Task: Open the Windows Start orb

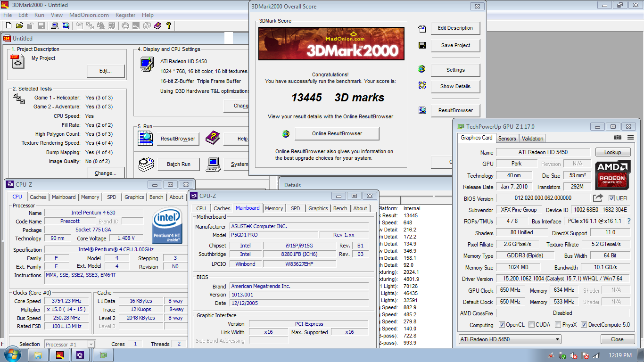Action: tap(13, 355)
